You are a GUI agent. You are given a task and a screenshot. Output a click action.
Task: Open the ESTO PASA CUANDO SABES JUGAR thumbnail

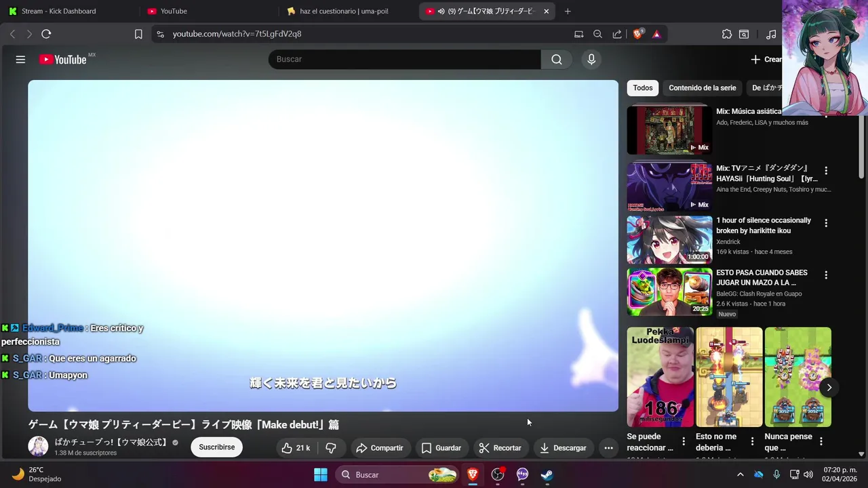(x=669, y=291)
